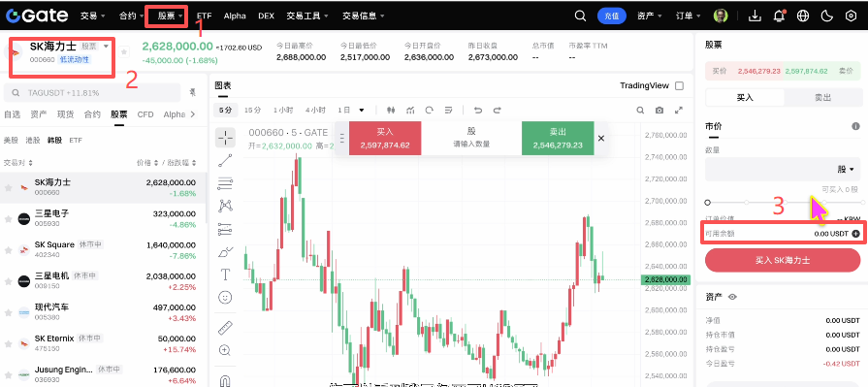Select the zoom-in magnifier tool
868x387 pixels.
225,350
